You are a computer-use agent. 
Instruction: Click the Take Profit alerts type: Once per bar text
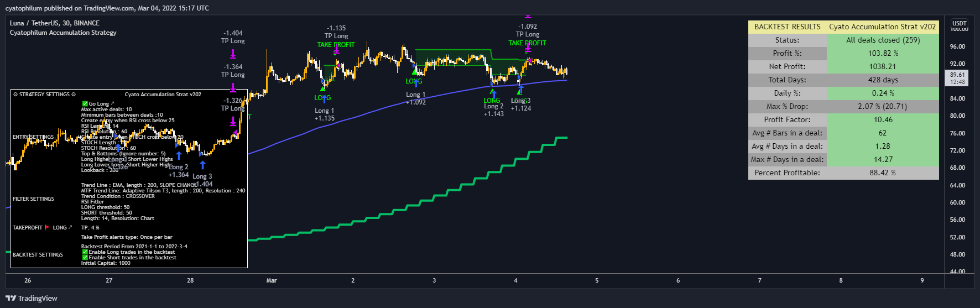pyautogui.click(x=127, y=237)
